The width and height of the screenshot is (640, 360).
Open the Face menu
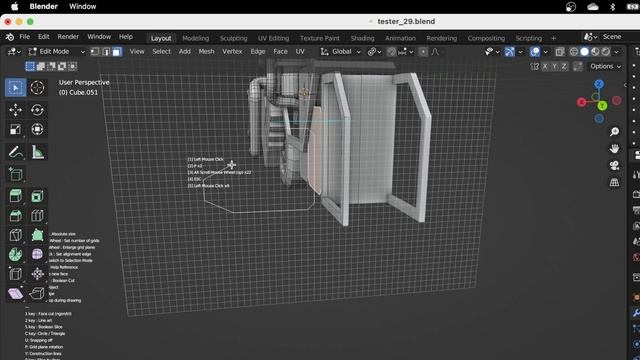pos(280,51)
